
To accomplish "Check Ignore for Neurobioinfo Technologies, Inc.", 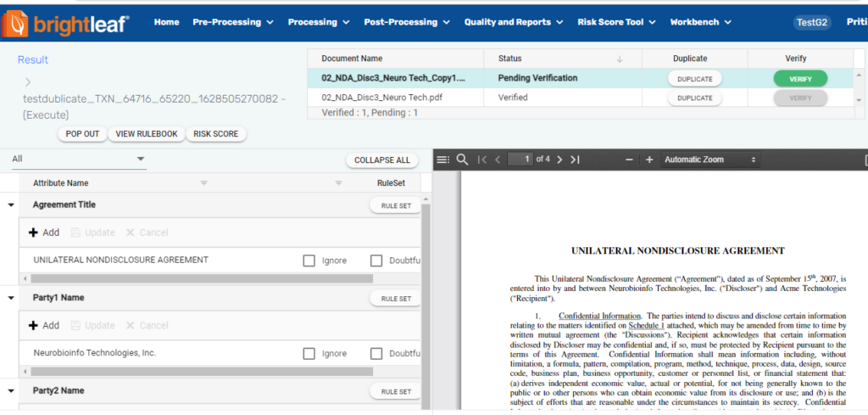I will [309, 354].
